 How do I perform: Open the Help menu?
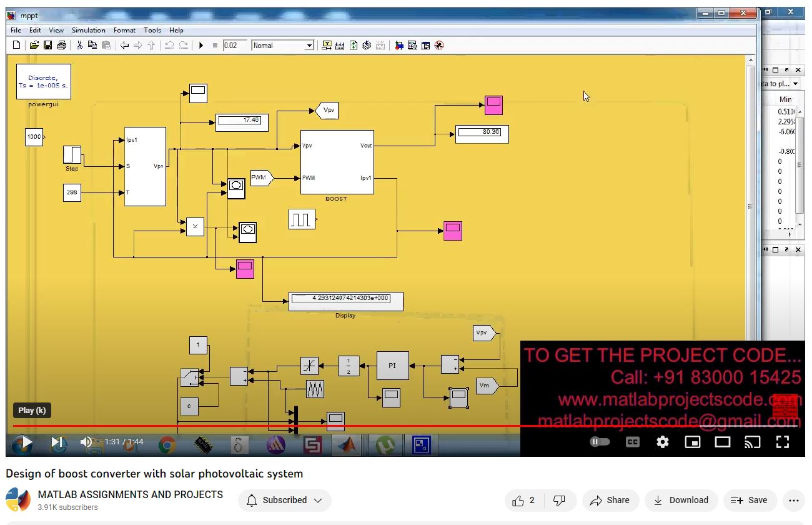pyautogui.click(x=176, y=30)
